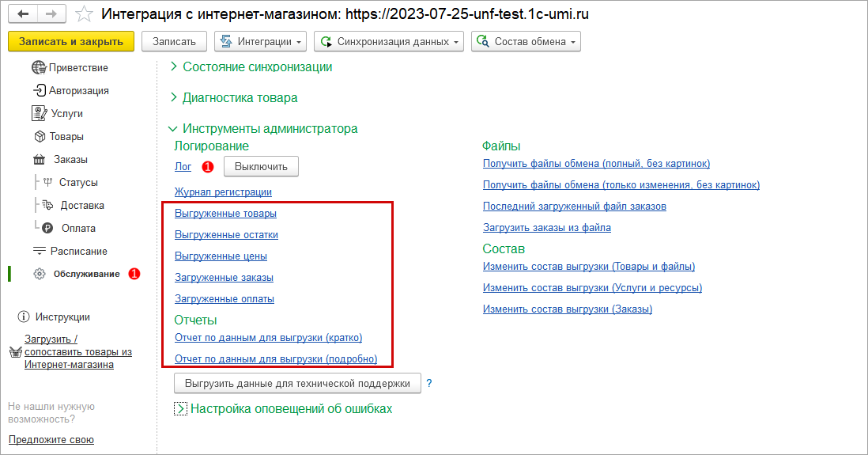
Task: Expand Настройка оповещений об ошибках section
Action: click(181, 409)
